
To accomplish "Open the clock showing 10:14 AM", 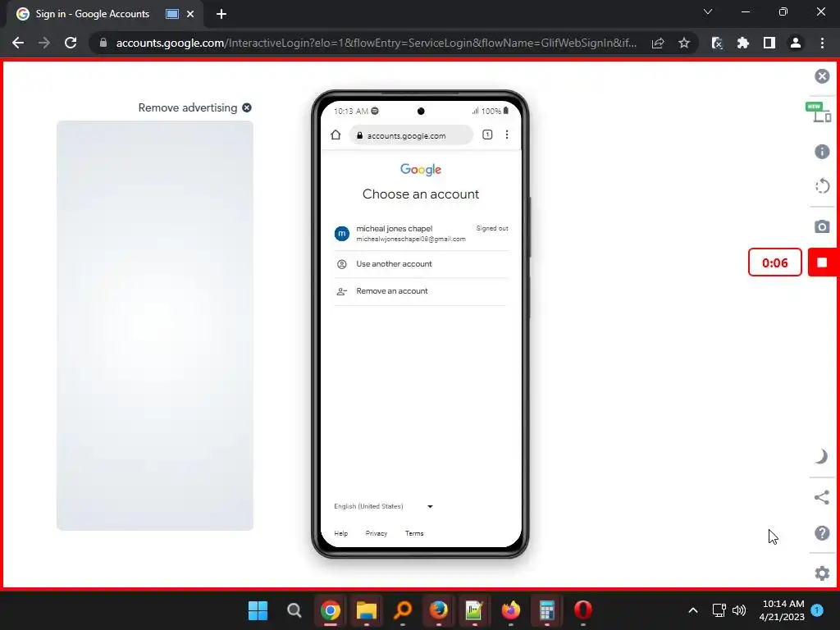I will coord(783,610).
